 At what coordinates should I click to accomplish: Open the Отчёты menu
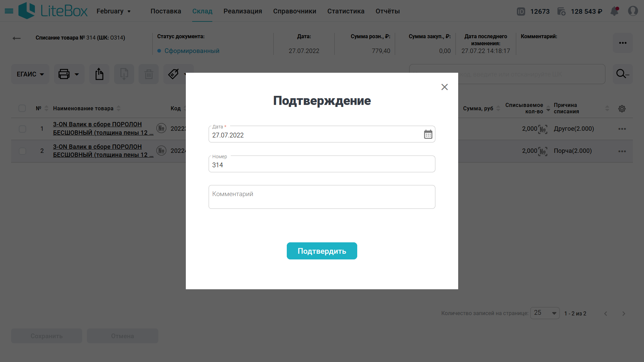pos(388,11)
